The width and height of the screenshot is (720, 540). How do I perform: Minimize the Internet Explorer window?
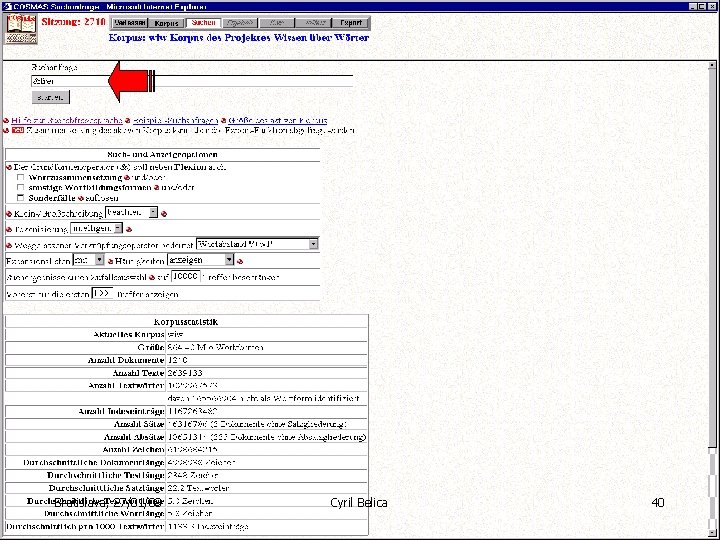pyautogui.click(x=693, y=6)
